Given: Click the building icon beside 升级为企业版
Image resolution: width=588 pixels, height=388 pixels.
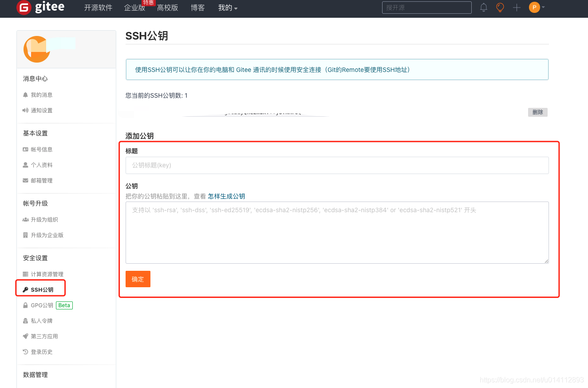Looking at the screenshot, I should (x=25, y=235).
